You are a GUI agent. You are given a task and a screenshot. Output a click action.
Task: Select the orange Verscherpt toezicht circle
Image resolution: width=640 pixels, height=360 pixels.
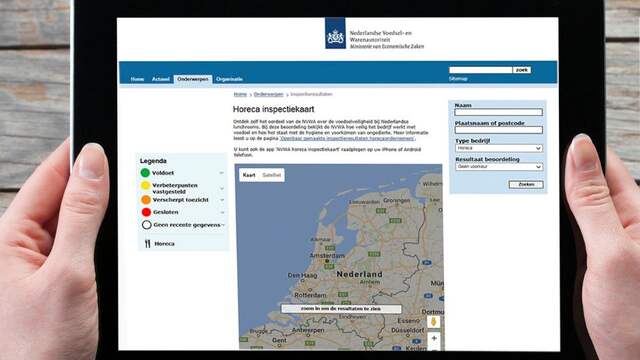click(146, 200)
